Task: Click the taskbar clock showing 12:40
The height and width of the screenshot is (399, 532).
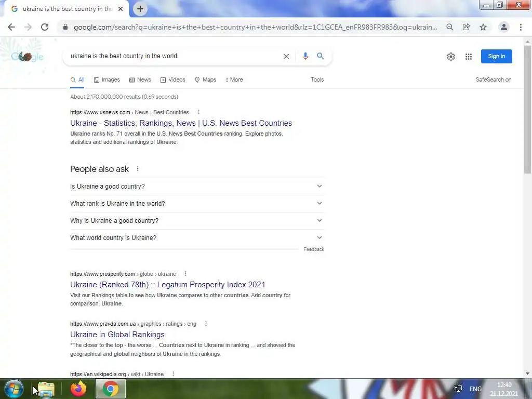Action: [504, 389]
